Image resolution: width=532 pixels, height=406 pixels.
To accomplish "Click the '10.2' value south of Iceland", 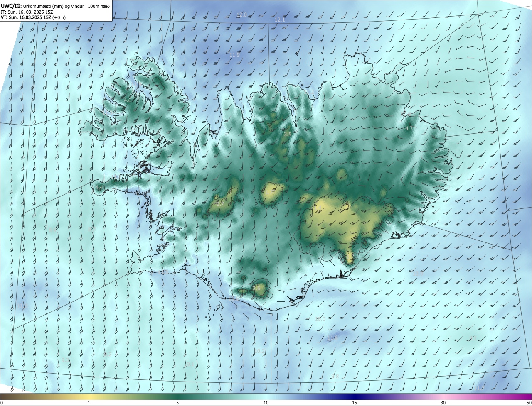I will click(x=259, y=351).
